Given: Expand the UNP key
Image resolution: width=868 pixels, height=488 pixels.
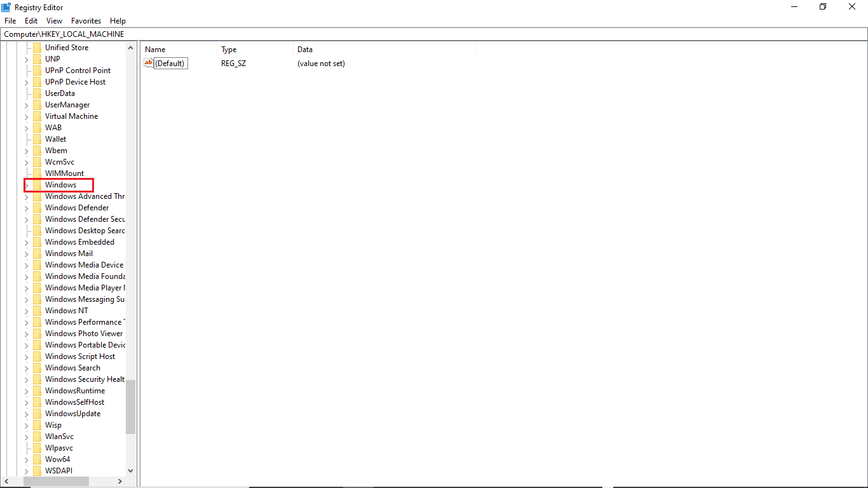Looking at the screenshot, I should coord(27,59).
